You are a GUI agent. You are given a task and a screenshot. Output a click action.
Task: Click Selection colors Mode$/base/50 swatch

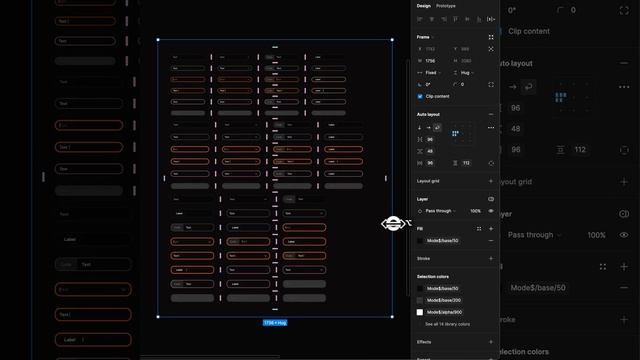tap(420, 289)
